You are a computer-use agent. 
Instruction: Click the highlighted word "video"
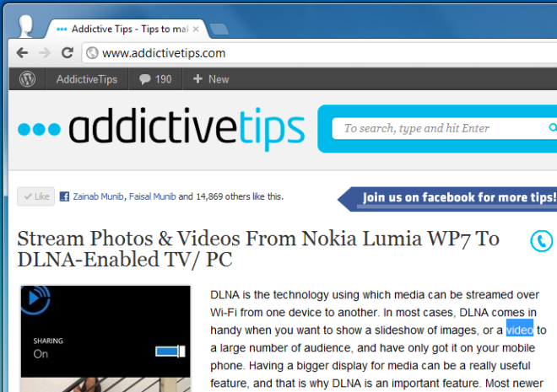520,330
